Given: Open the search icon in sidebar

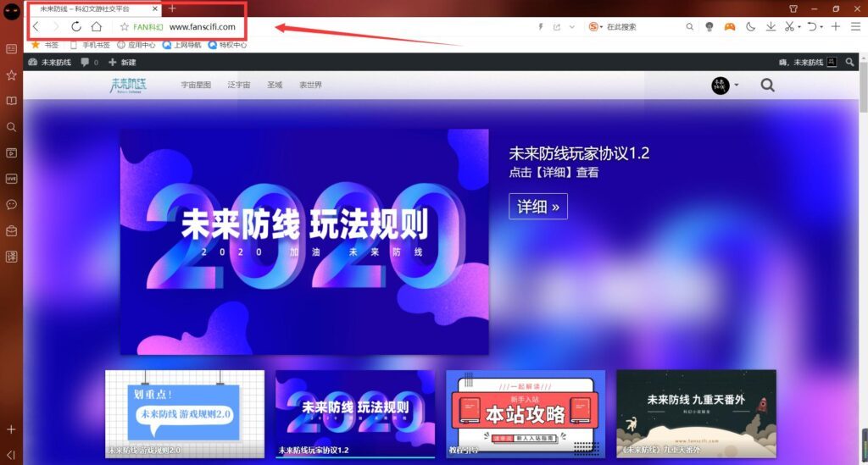Looking at the screenshot, I should (x=11, y=126).
